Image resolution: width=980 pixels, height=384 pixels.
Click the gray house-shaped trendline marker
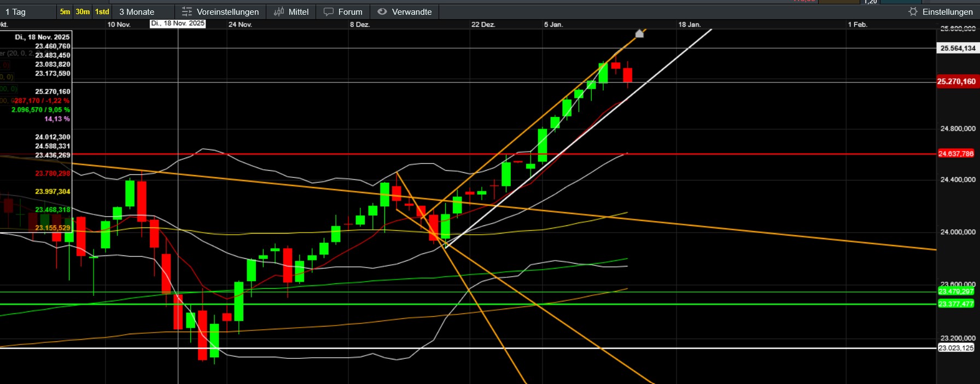pyautogui.click(x=639, y=34)
